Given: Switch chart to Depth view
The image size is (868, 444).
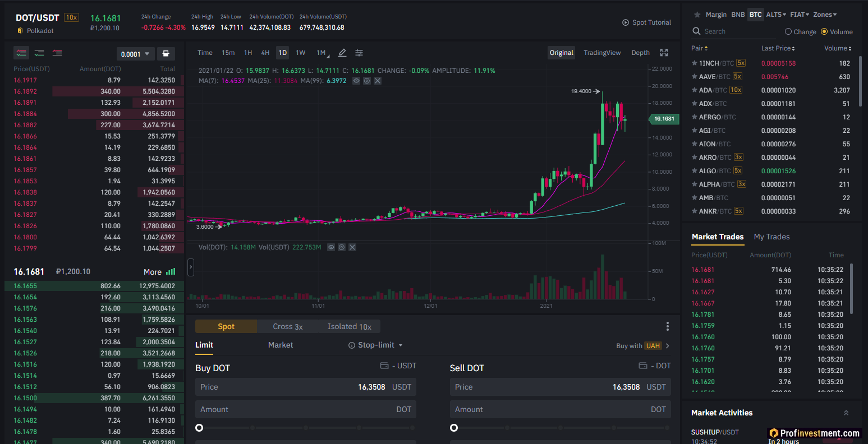Looking at the screenshot, I should tap(641, 53).
